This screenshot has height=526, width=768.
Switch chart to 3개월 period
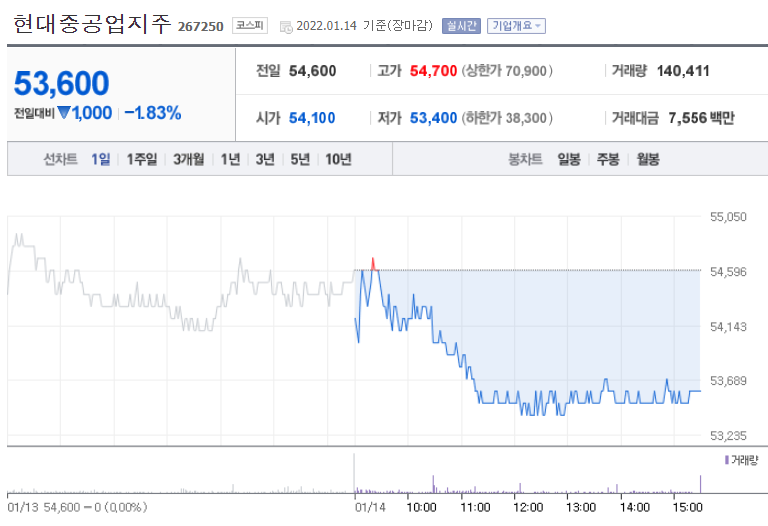click(x=189, y=159)
